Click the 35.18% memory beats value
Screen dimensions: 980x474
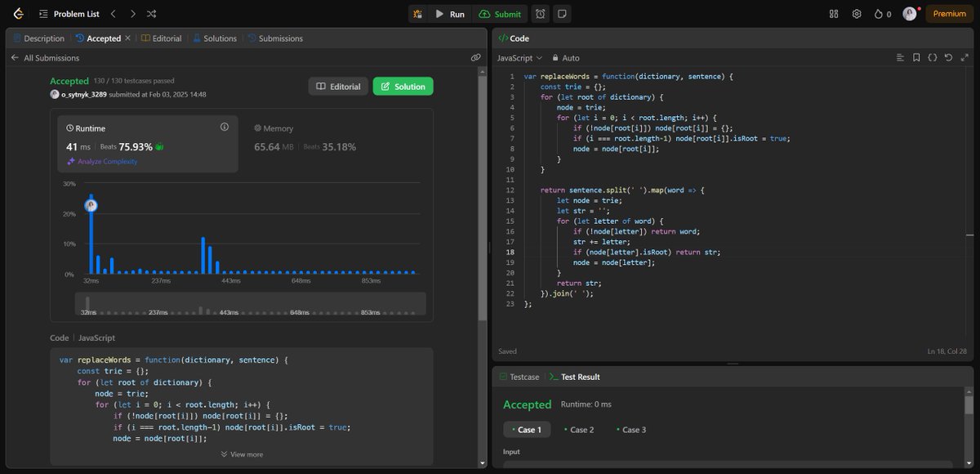point(339,146)
